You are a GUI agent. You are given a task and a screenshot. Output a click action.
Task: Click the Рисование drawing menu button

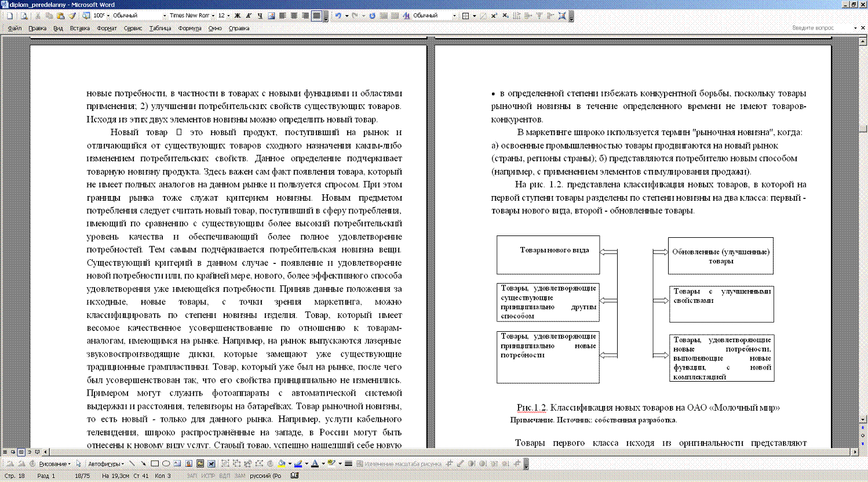(x=55, y=464)
